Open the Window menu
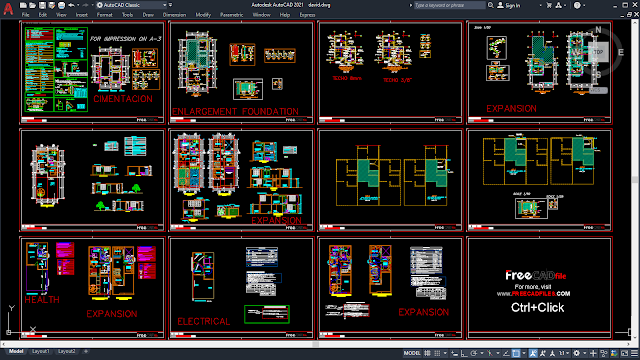 point(261,15)
